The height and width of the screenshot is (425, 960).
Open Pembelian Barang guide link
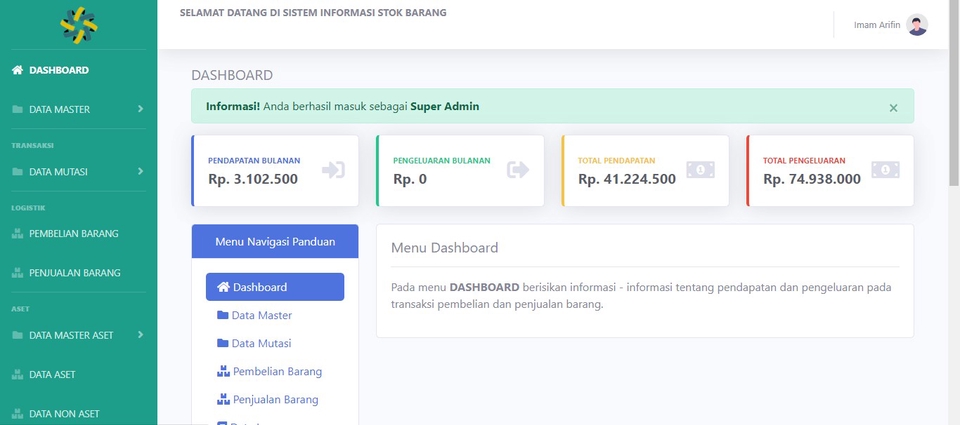tap(276, 371)
